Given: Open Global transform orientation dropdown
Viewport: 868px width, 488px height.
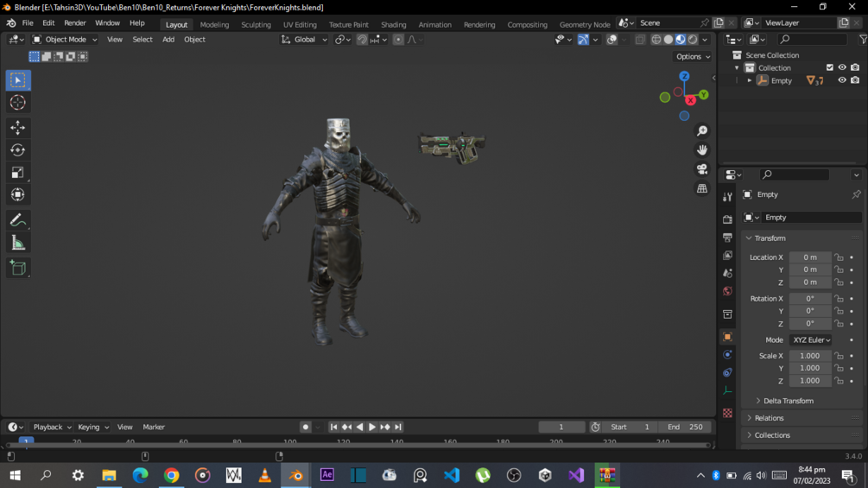Looking at the screenshot, I should (304, 39).
